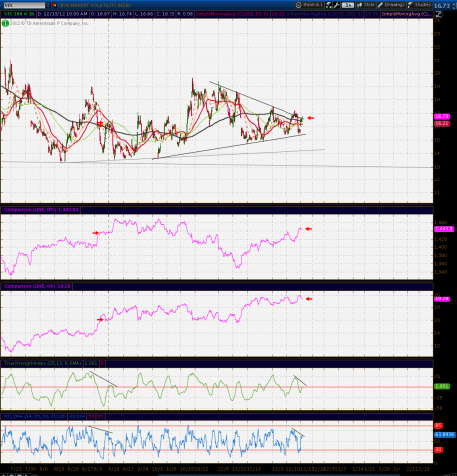The width and height of the screenshot is (457, 476).
Task: Open the symbol selector dropdown arrow
Action: [x=48, y=5]
